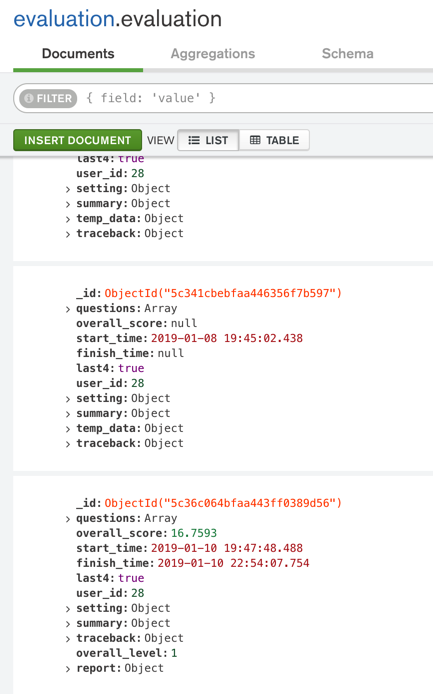Viewport: 433px width, 694px height.
Task: Expand traceback Object in document 5c36c064
Action: (x=68, y=639)
